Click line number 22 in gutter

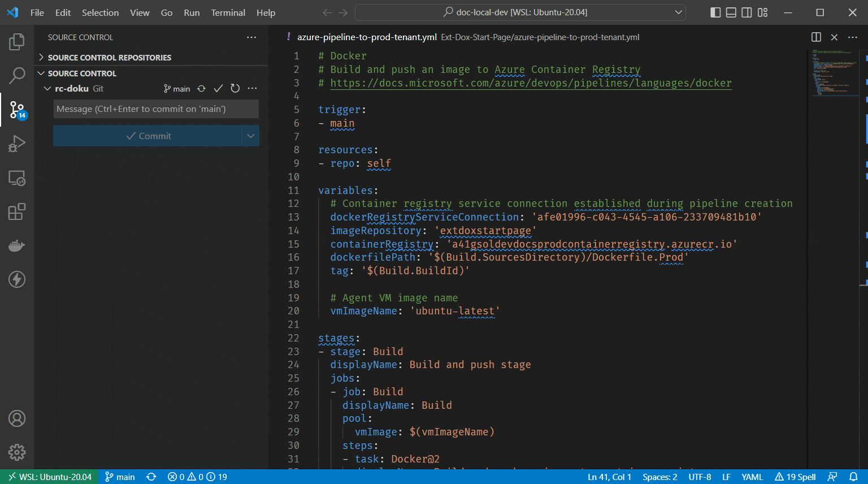293,338
